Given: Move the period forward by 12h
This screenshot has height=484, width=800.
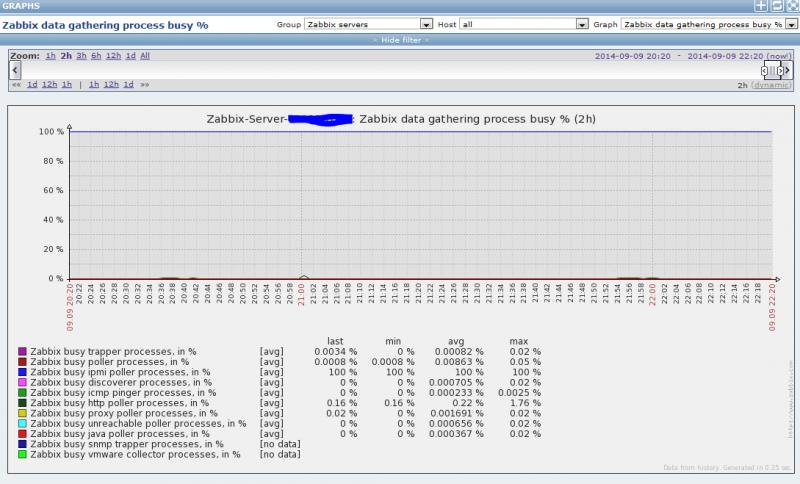Looking at the screenshot, I should 111,84.
